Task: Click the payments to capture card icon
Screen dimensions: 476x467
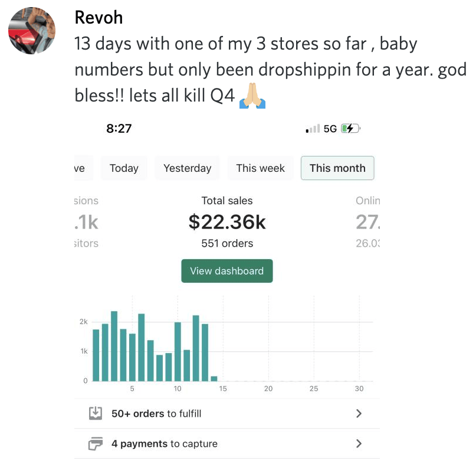Action: pos(96,443)
